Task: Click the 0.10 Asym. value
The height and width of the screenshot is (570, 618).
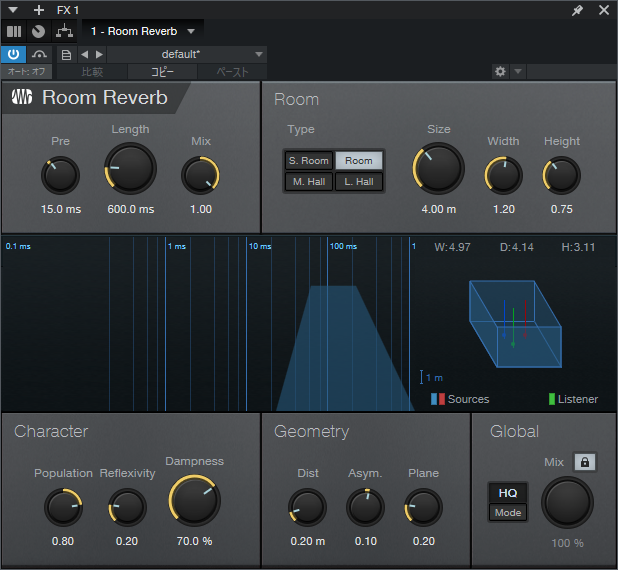Action: tap(366, 541)
